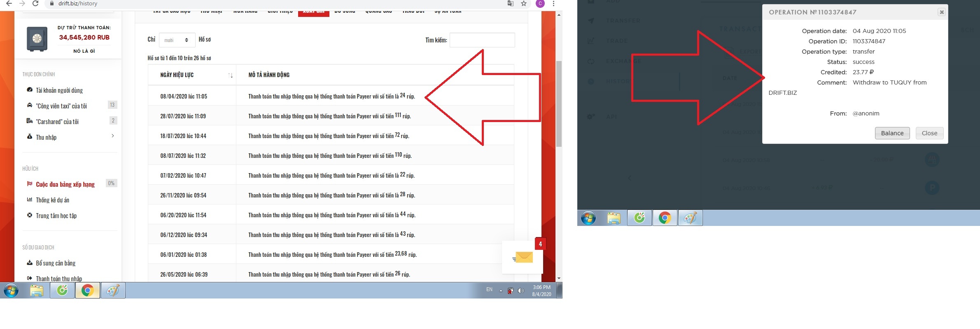Open the volume speaker tray icon
The image size is (980, 329).
(521, 291)
